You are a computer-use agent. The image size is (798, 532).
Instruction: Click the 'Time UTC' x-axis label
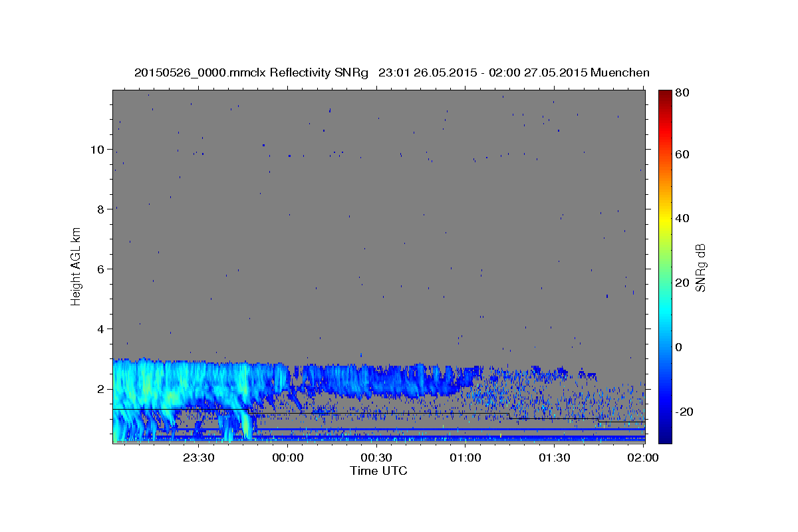pyautogui.click(x=378, y=471)
